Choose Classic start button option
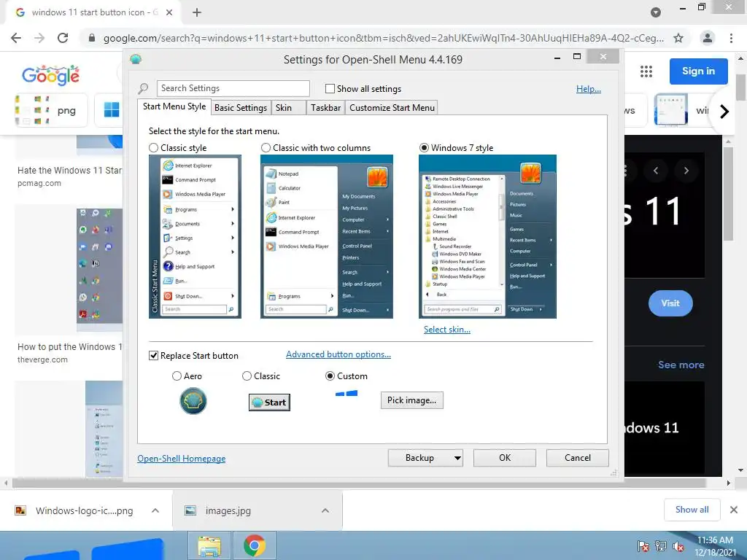747x560 pixels. (247, 376)
